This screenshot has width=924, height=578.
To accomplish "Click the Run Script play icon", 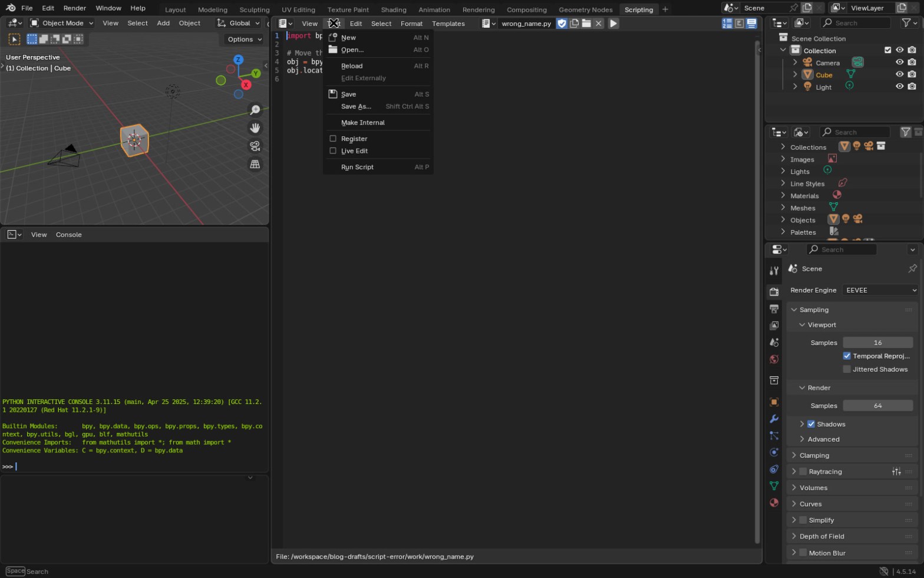I will [613, 24].
